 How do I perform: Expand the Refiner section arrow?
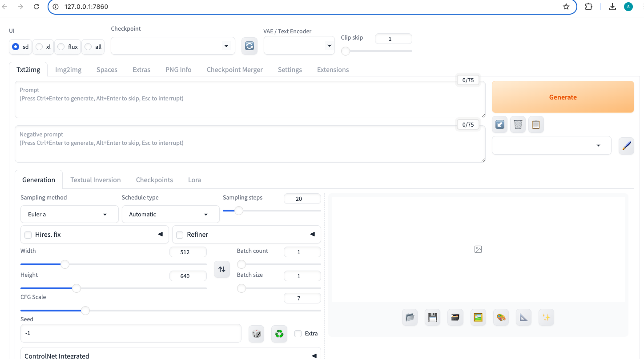pos(312,234)
